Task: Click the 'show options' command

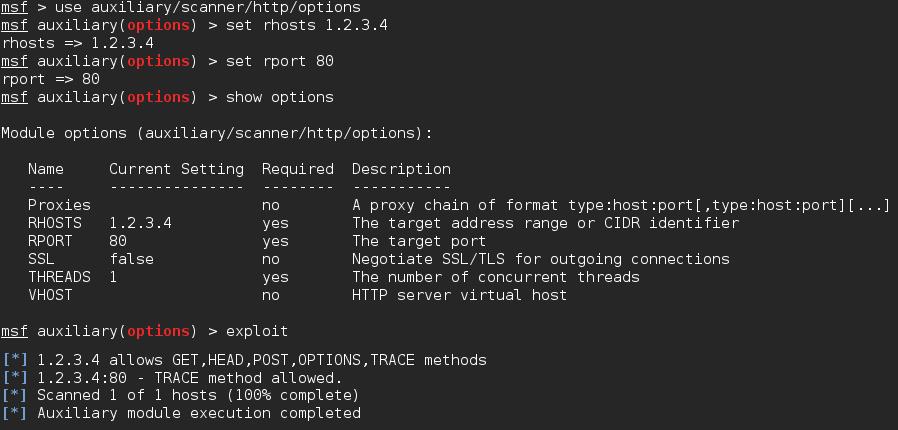Action: [279, 97]
